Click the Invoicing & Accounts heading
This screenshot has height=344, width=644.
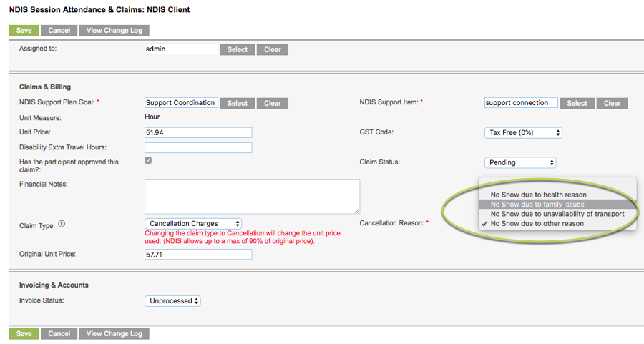pyautogui.click(x=54, y=285)
